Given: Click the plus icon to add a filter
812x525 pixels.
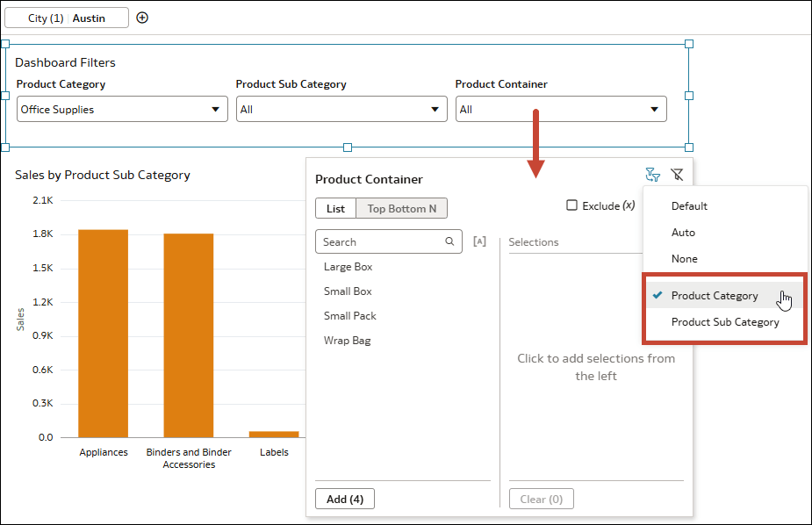Looking at the screenshot, I should click(142, 17).
